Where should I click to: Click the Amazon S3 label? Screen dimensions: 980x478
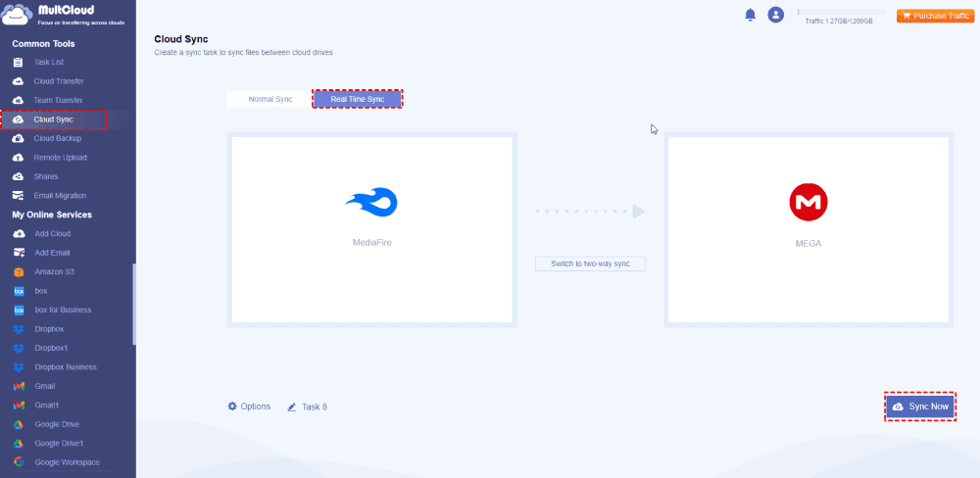55,271
